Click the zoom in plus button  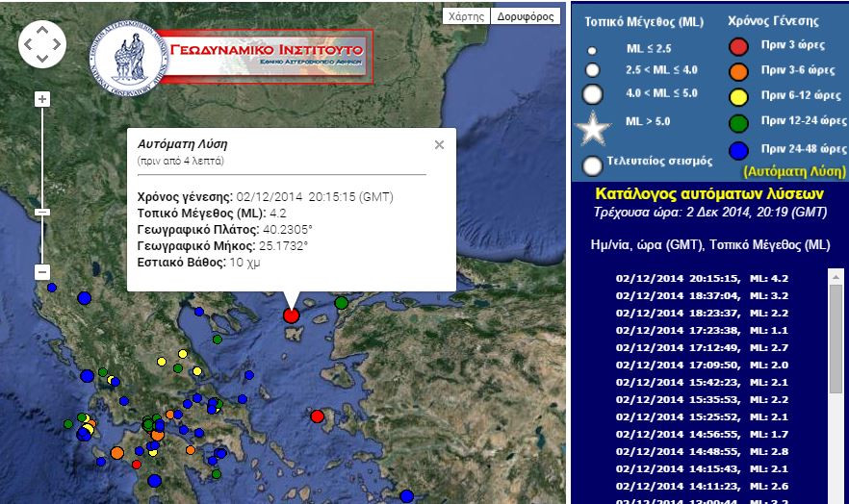41,99
